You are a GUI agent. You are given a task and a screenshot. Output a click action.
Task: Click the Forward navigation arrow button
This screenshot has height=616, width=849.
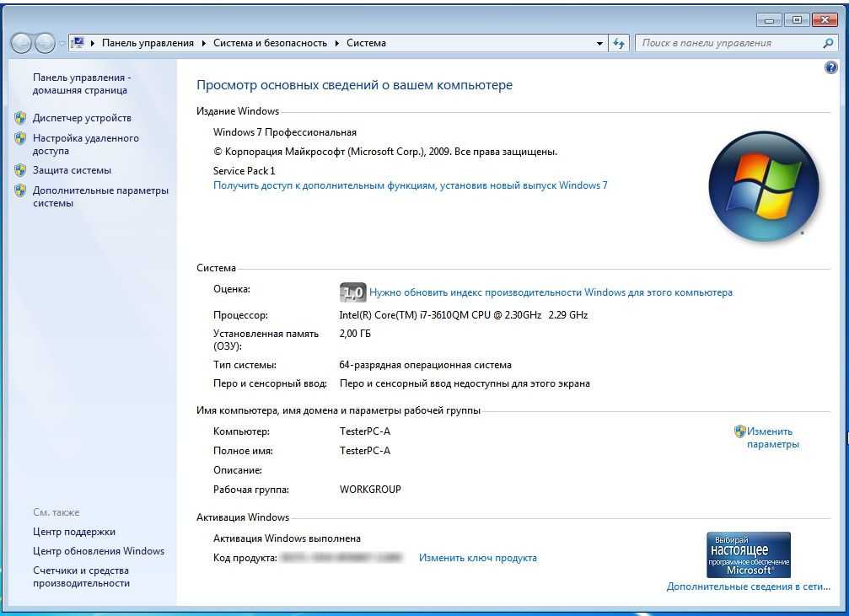pyautogui.click(x=45, y=43)
